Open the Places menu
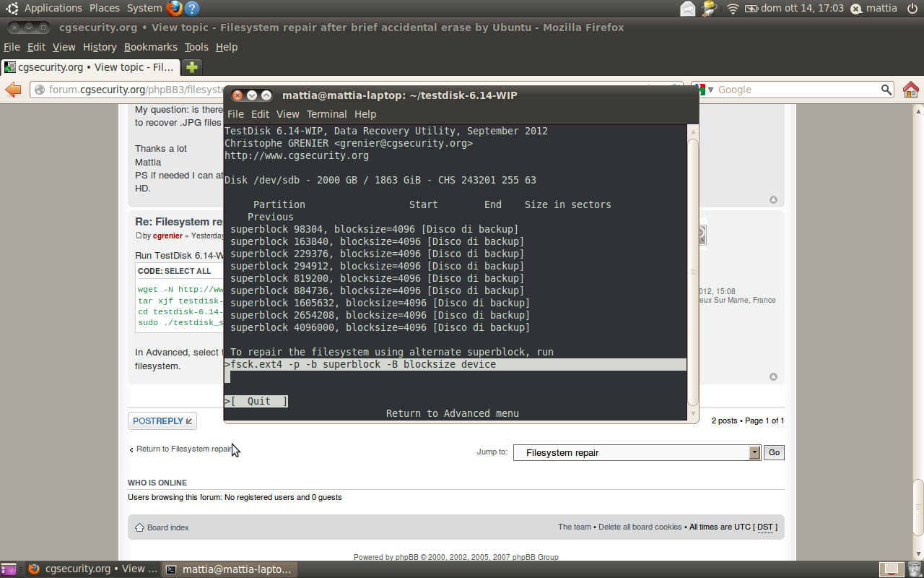Viewport: 924px width, 578px height. tap(105, 9)
